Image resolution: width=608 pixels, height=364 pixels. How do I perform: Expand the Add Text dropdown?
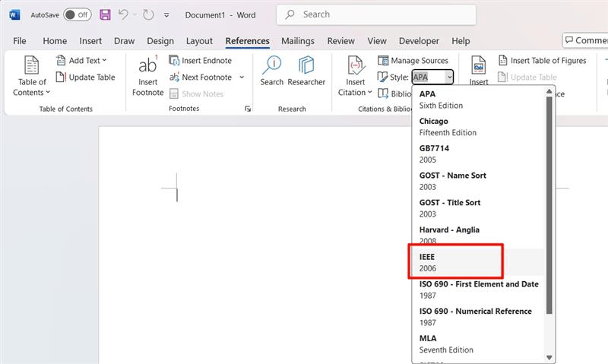(81, 61)
